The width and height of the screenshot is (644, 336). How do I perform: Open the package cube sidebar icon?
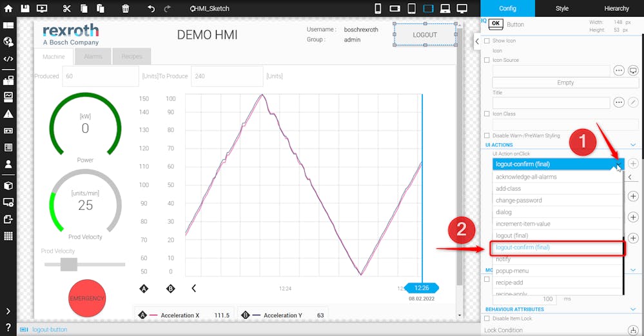(8, 186)
